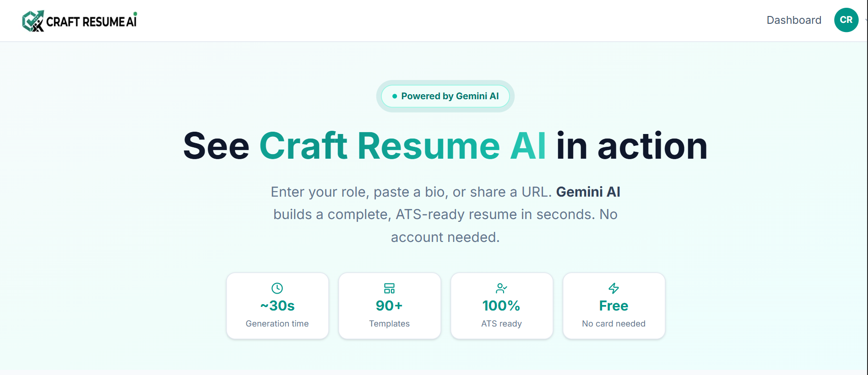Click the clock icon above ~30s
Viewport: 868px width, 375px height.
pos(277,288)
